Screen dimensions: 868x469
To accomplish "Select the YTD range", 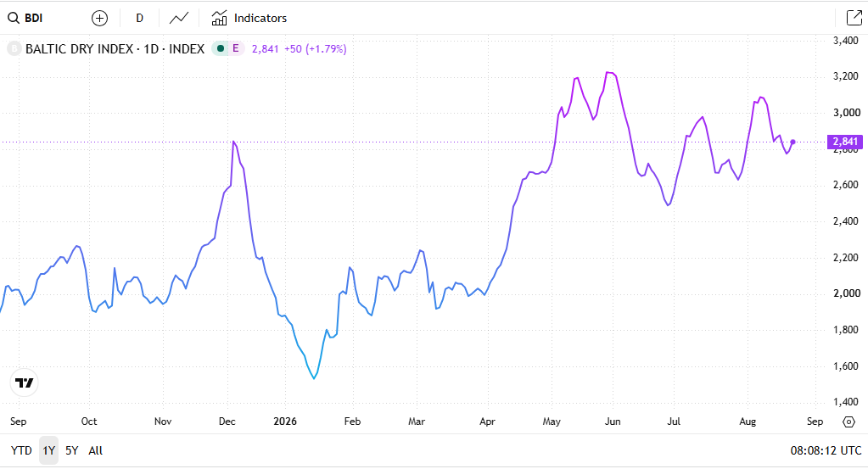I will 21,450.
